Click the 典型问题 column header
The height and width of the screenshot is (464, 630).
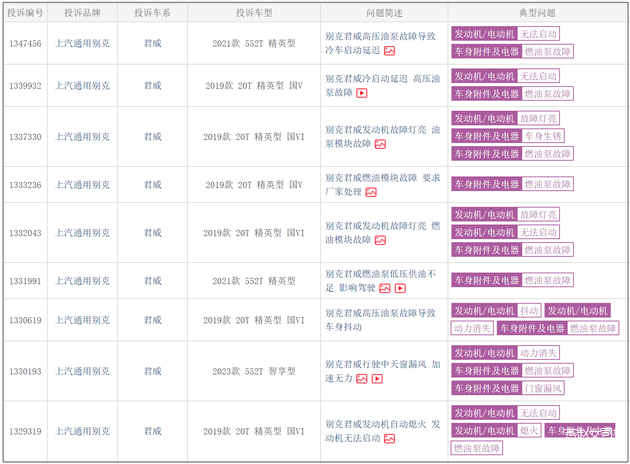pyautogui.click(x=537, y=13)
